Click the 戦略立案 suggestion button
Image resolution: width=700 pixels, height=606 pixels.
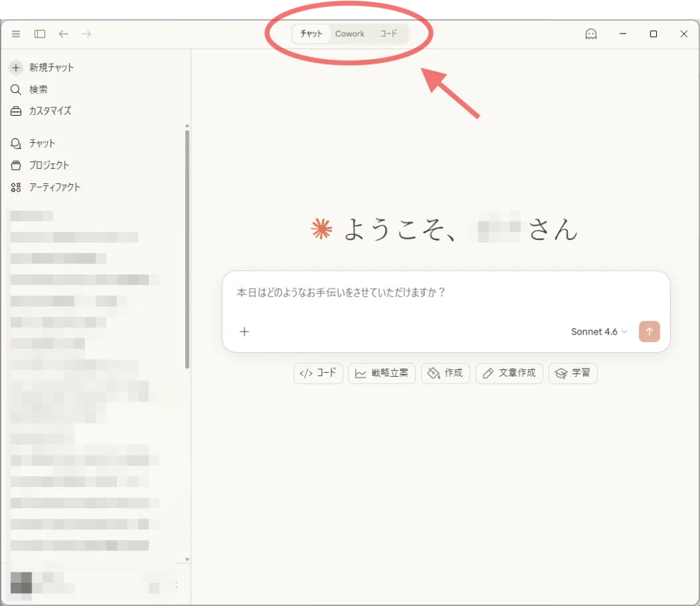coord(381,373)
